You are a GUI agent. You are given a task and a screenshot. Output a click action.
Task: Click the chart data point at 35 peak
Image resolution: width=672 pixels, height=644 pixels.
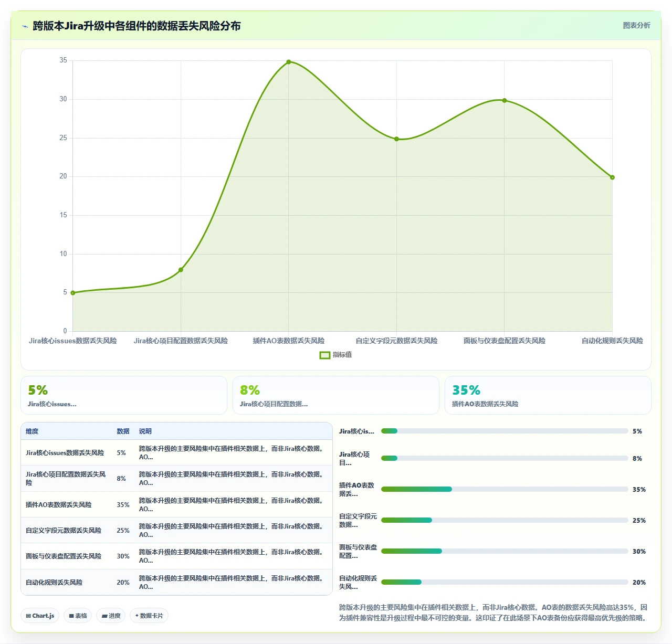pyautogui.click(x=289, y=62)
